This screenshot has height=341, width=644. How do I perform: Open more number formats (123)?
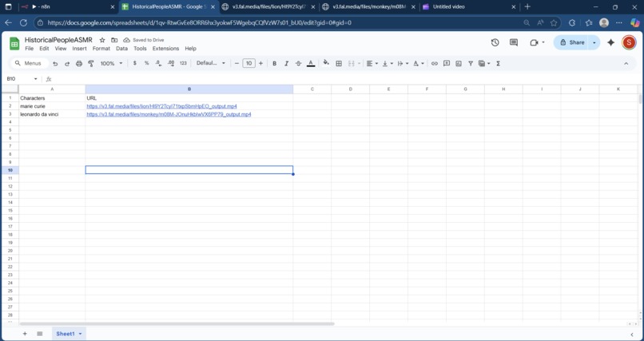(x=183, y=63)
